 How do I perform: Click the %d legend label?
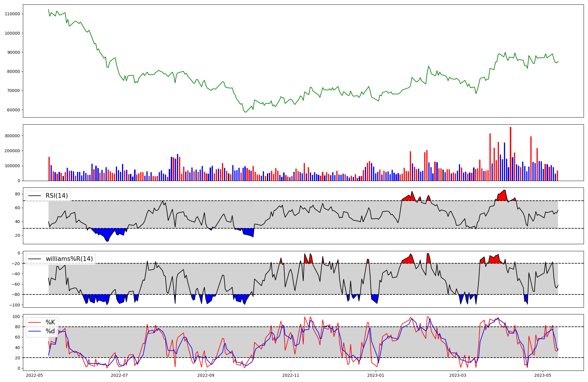point(50,331)
